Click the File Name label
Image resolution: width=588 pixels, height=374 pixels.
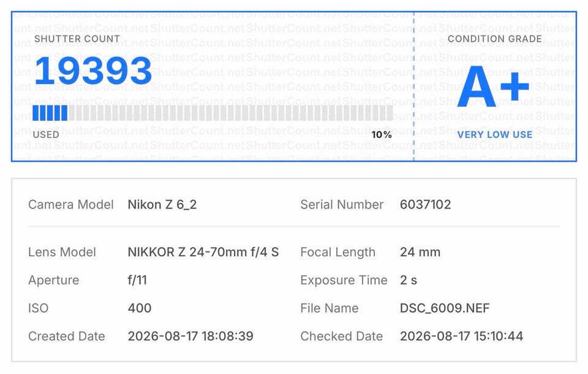pyautogui.click(x=330, y=308)
